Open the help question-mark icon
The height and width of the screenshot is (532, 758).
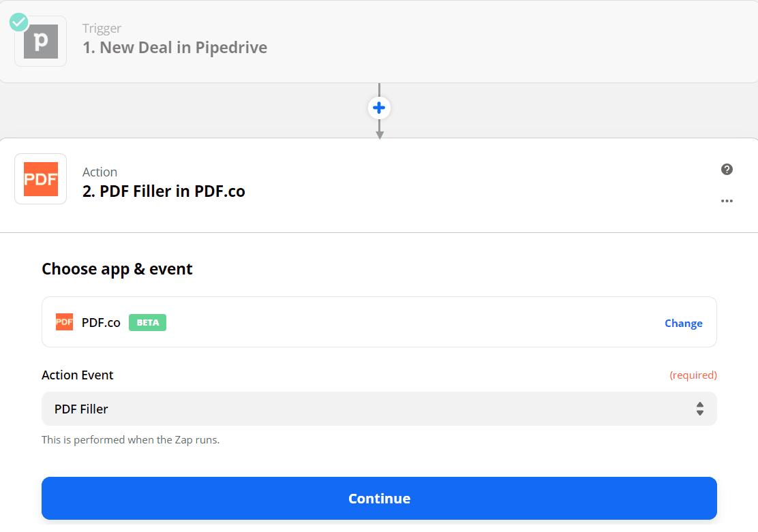pos(727,169)
